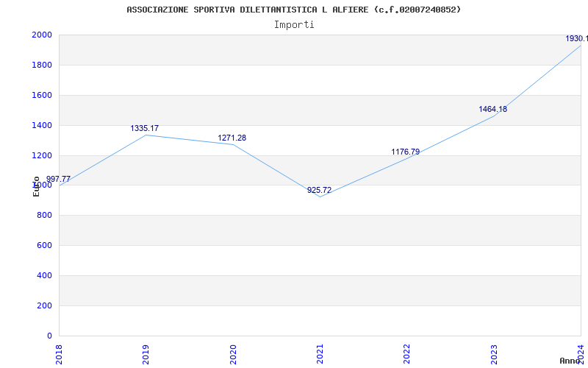Viewport: 588px width, 368px height.
Task: Click the 2000 y-axis tick label
Action: 42,35
